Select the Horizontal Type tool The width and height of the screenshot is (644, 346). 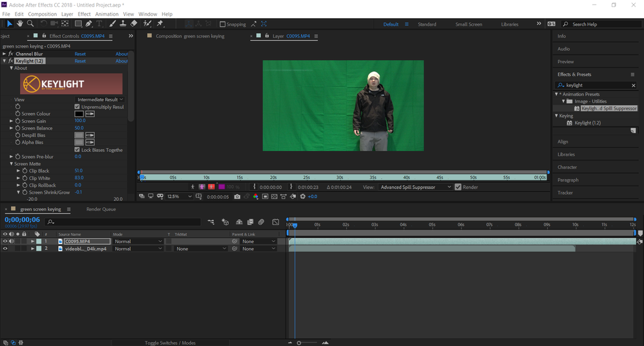coord(99,24)
